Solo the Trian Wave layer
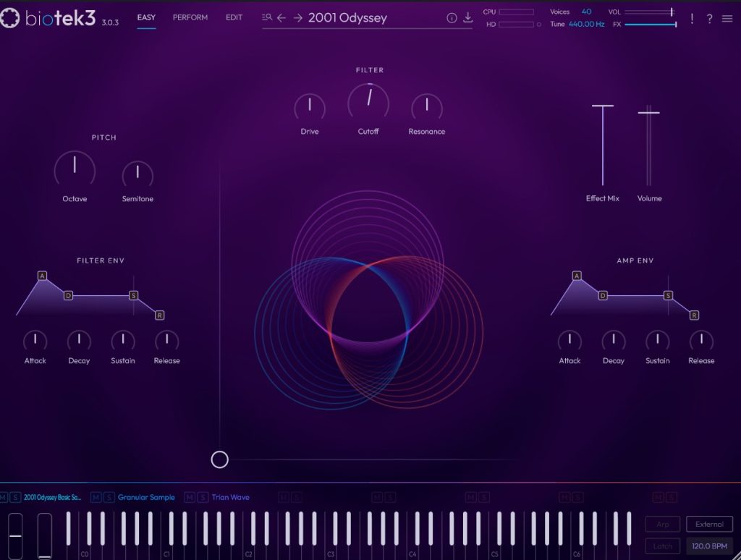The height and width of the screenshot is (560, 741). [x=203, y=497]
